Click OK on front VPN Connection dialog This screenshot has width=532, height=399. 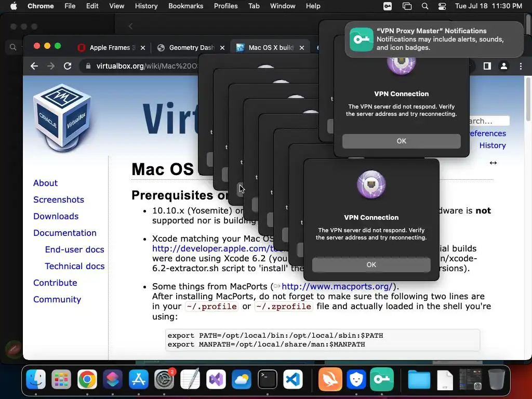tap(371, 264)
